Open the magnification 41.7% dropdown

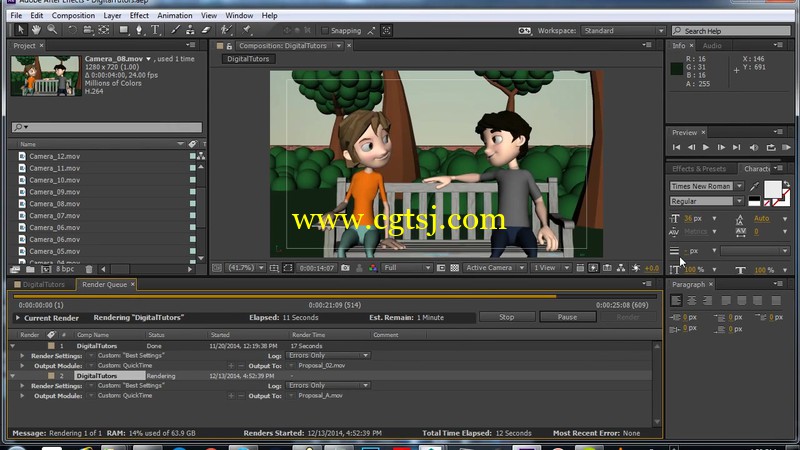click(246, 268)
